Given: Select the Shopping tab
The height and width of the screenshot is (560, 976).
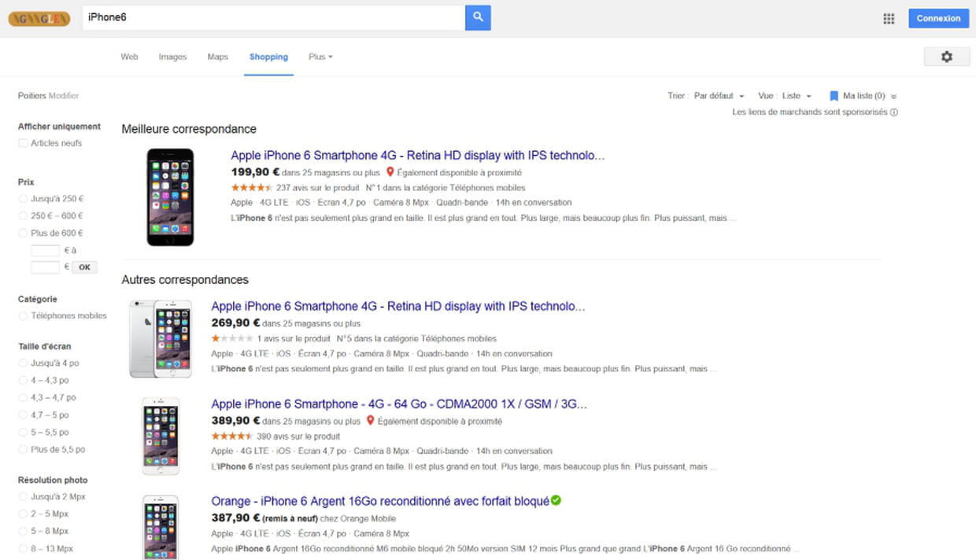Looking at the screenshot, I should pyautogui.click(x=268, y=57).
